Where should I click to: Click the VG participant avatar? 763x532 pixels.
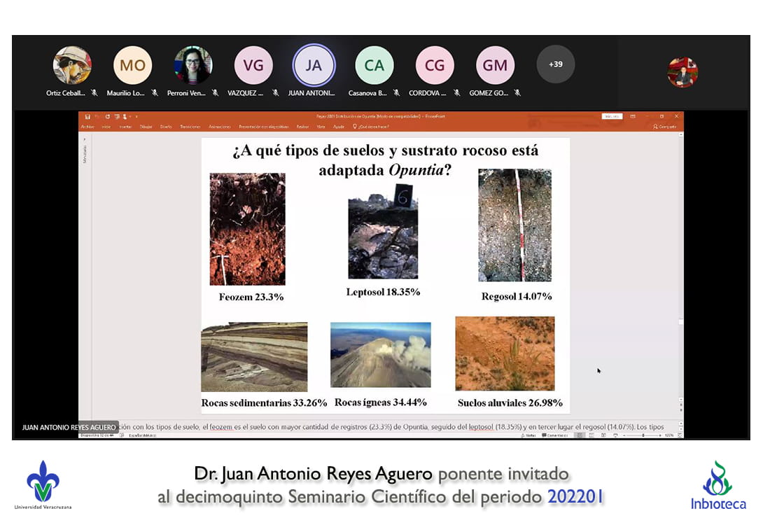coord(253,65)
